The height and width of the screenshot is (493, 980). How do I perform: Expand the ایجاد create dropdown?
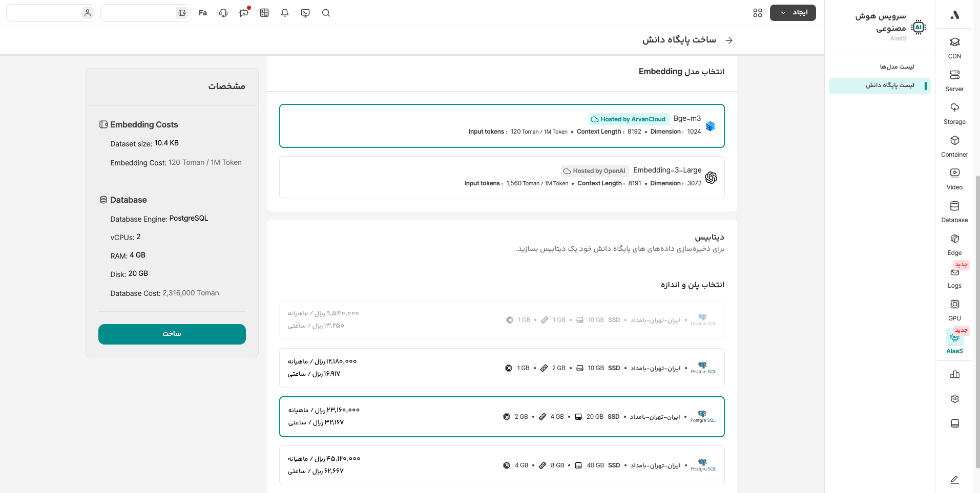coord(793,13)
